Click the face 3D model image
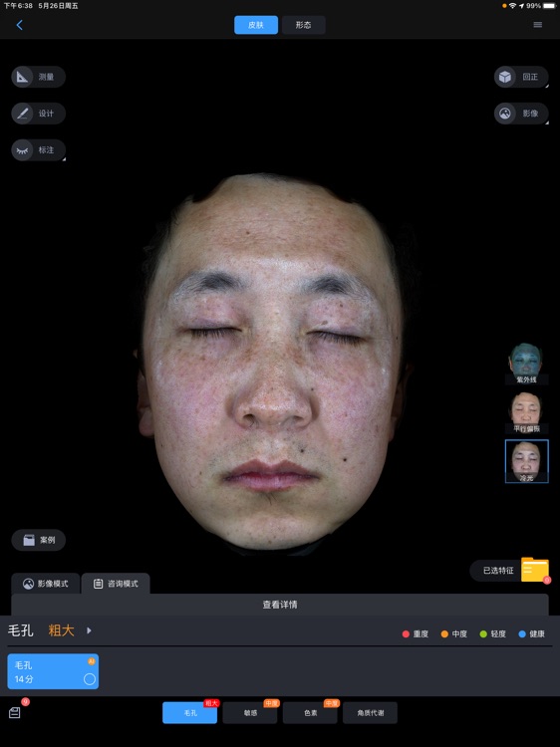Image resolution: width=560 pixels, height=747 pixels. (x=274, y=363)
